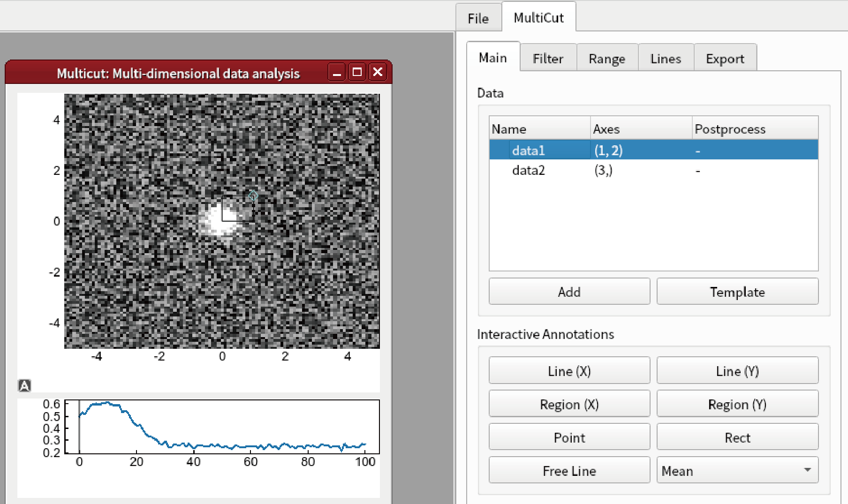
Task: Close the Multicut analysis window
Action: 378,73
